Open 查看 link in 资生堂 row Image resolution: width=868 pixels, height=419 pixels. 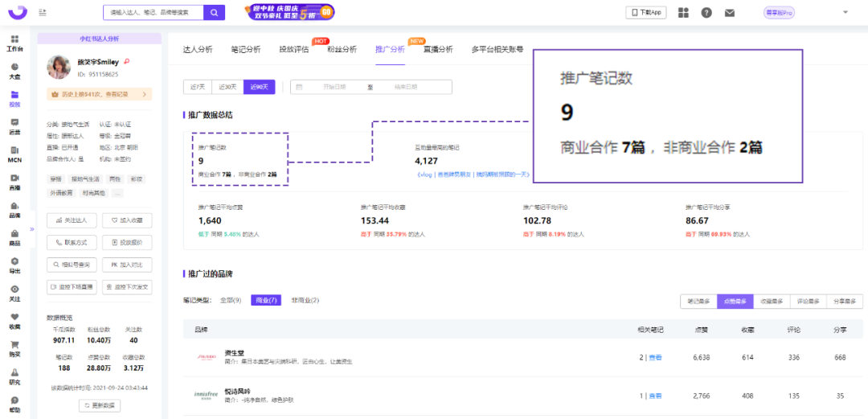pos(656,358)
